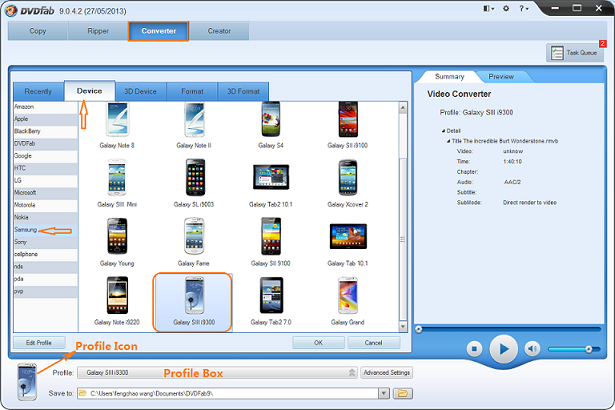Open the skin/layout menu in title bar
Screen dimensions: 615x410
tap(489, 8)
